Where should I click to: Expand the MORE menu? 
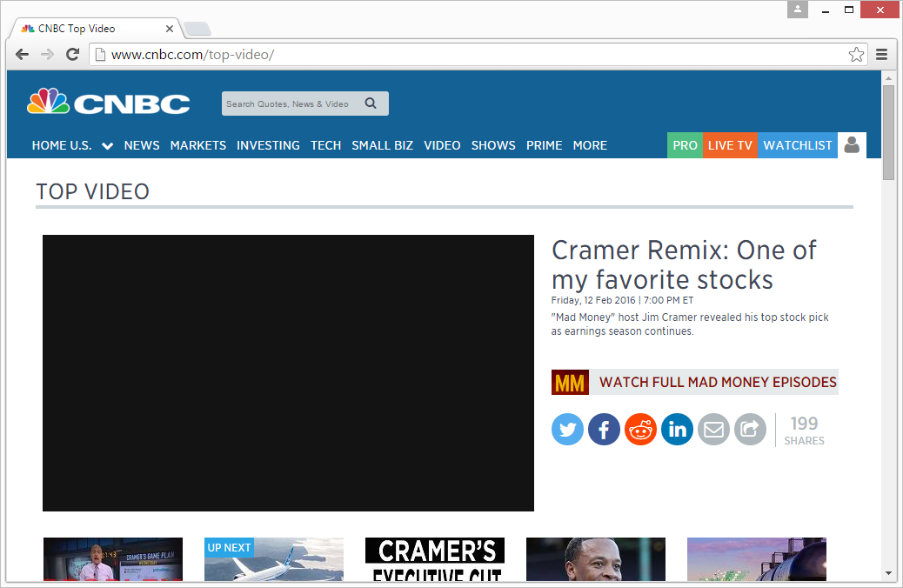[590, 146]
